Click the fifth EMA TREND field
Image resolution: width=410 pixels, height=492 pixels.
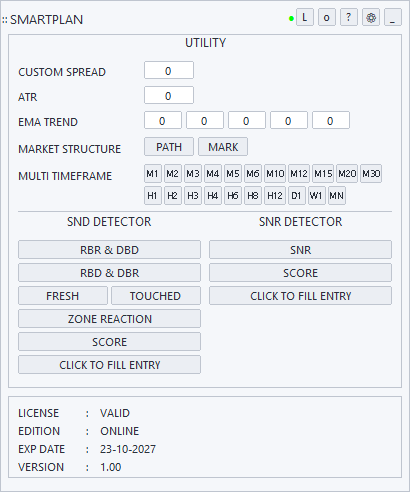[x=331, y=120]
